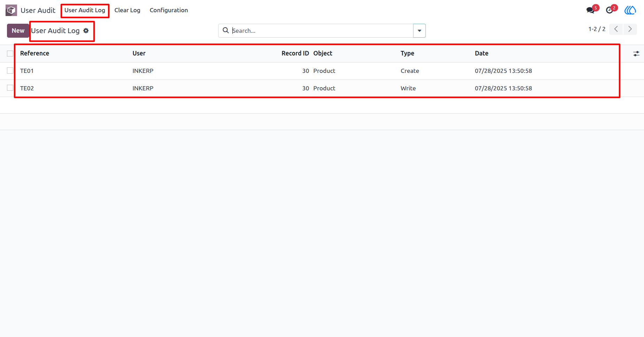Open the Configuration menu
644x337 pixels.
[x=169, y=10]
